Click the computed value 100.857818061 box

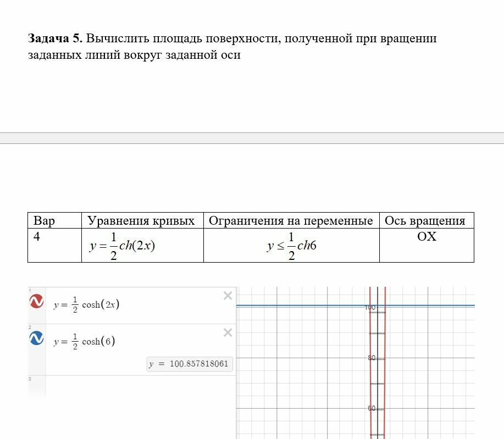189,364
